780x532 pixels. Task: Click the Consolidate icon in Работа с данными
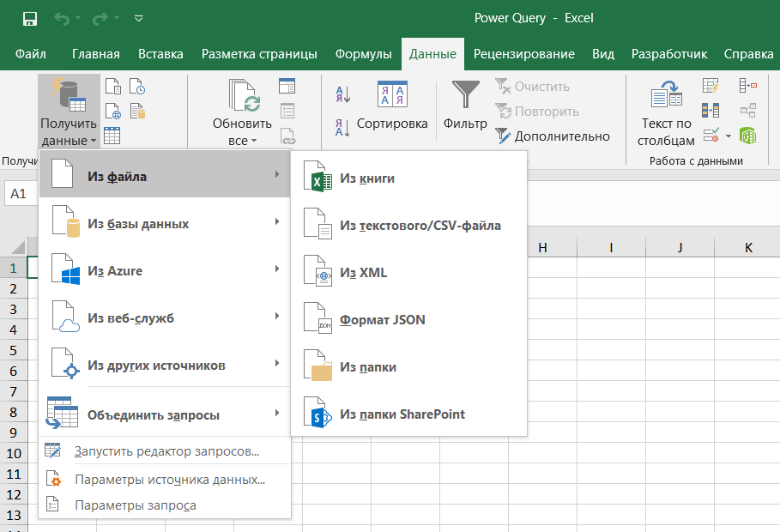[747, 86]
